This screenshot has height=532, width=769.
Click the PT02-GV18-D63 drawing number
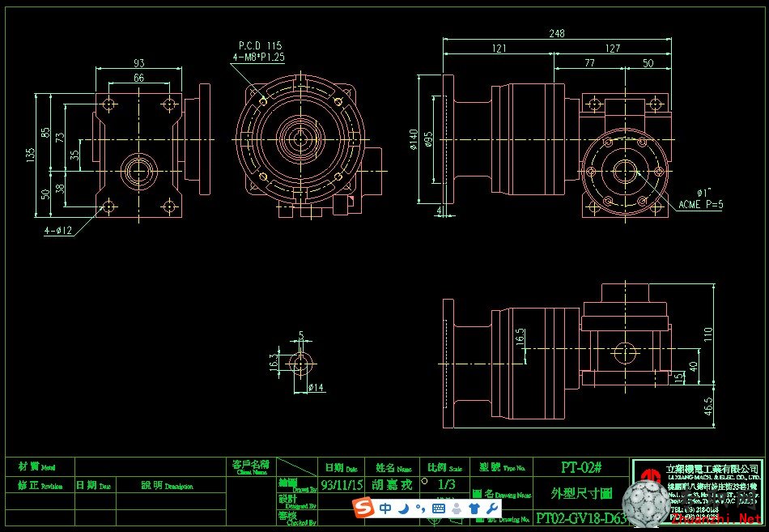[581, 518]
